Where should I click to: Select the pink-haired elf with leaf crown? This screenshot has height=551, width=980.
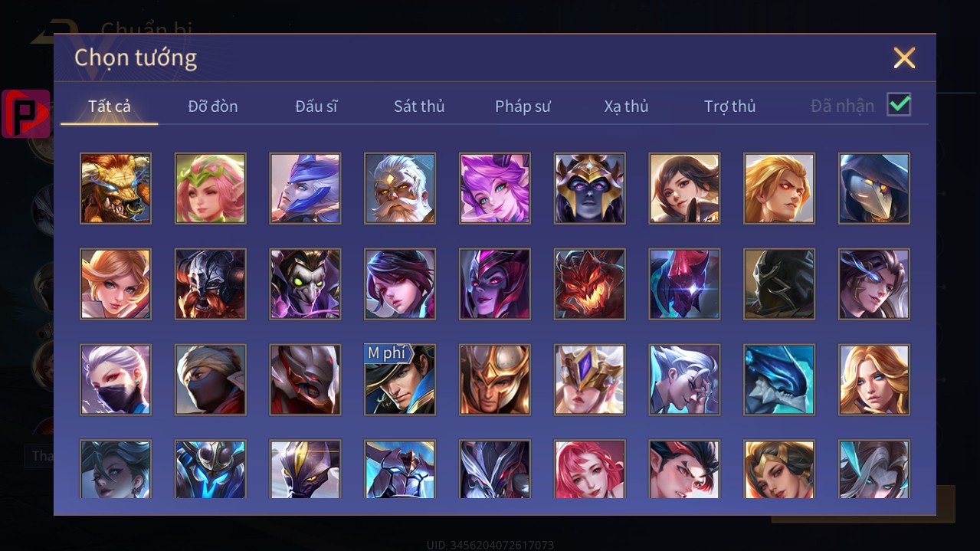tap(211, 189)
